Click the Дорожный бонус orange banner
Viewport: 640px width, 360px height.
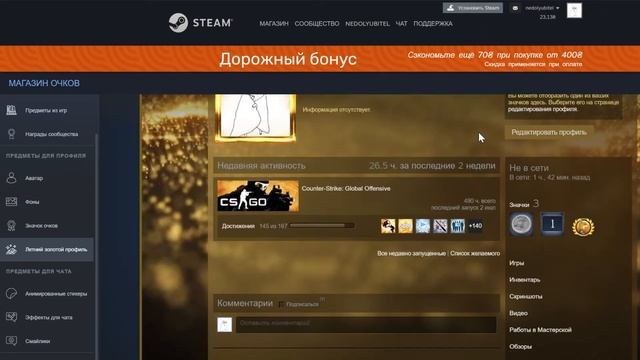[320, 59]
